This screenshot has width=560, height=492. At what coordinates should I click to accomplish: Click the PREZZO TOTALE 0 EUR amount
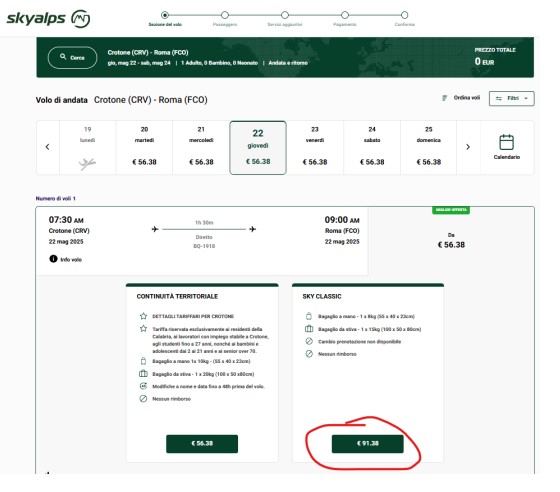click(484, 61)
